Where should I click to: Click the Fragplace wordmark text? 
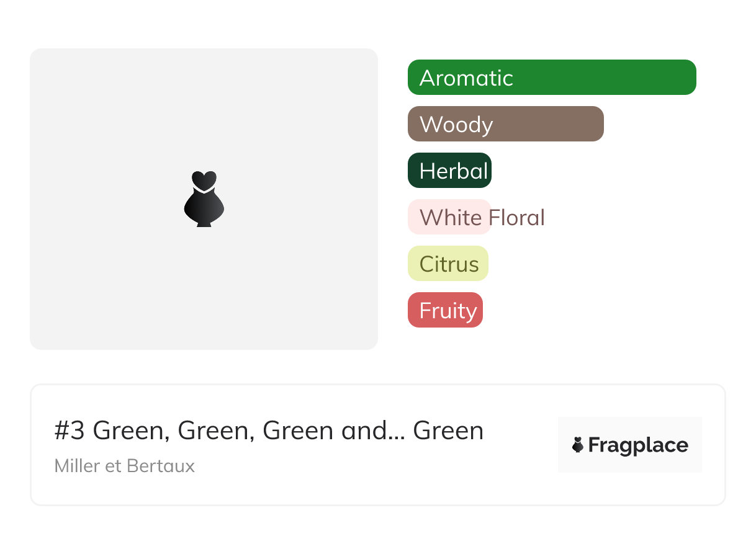[x=638, y=445]
